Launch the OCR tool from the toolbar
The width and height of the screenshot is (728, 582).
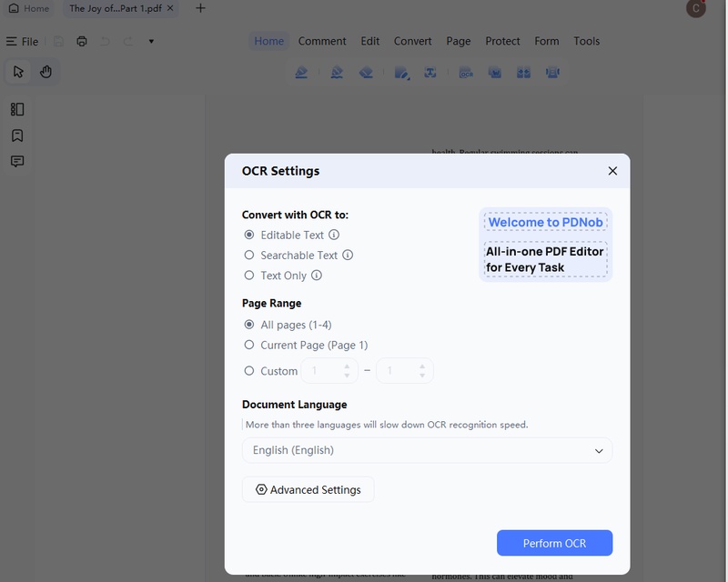coord(466,72)
